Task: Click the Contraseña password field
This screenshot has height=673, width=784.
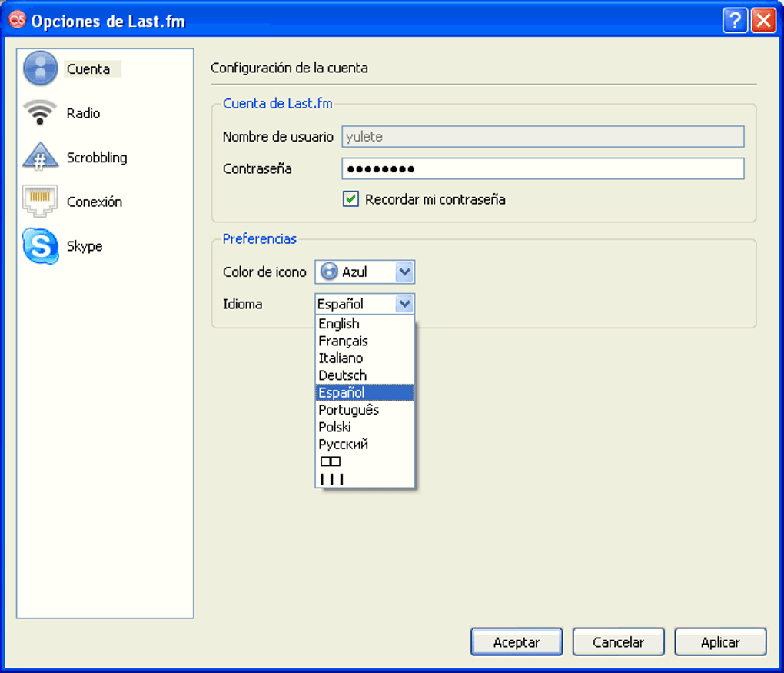Action: (x=543, y=168)
